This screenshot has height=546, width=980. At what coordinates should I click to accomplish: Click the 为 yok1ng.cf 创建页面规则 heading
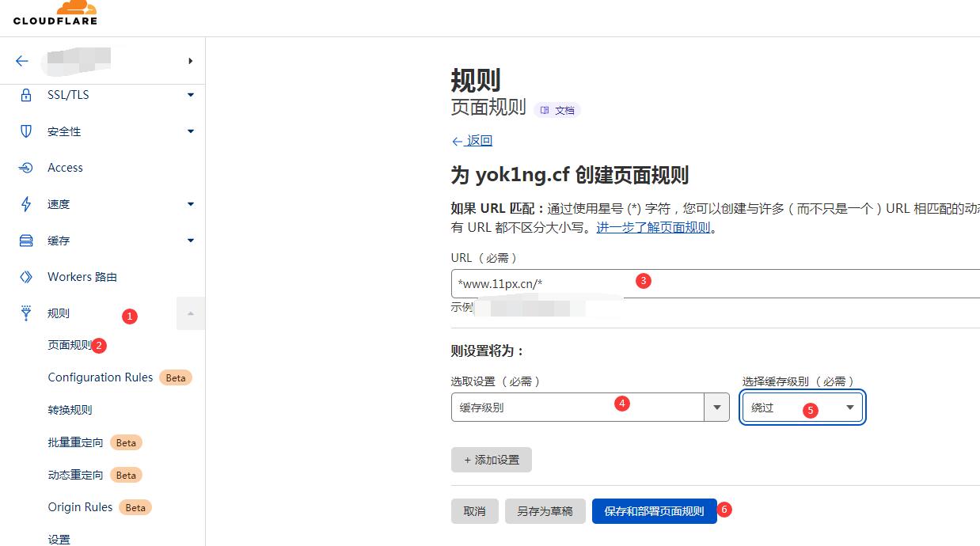[x=570, y=175]
